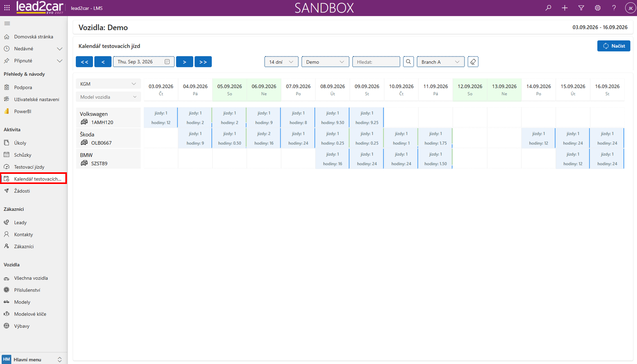Open the JK user profile avatar
This screenshot has width=637, height=364.
(630, 8)
